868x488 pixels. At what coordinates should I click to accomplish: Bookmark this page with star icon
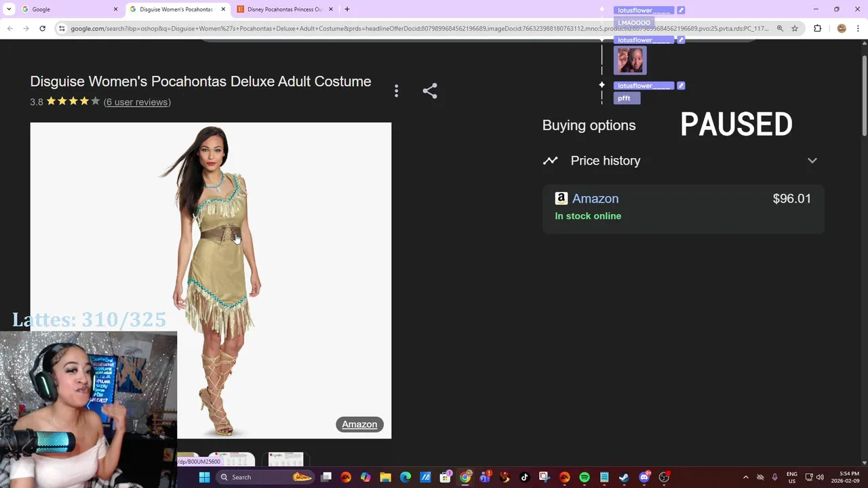click(795, 28)
